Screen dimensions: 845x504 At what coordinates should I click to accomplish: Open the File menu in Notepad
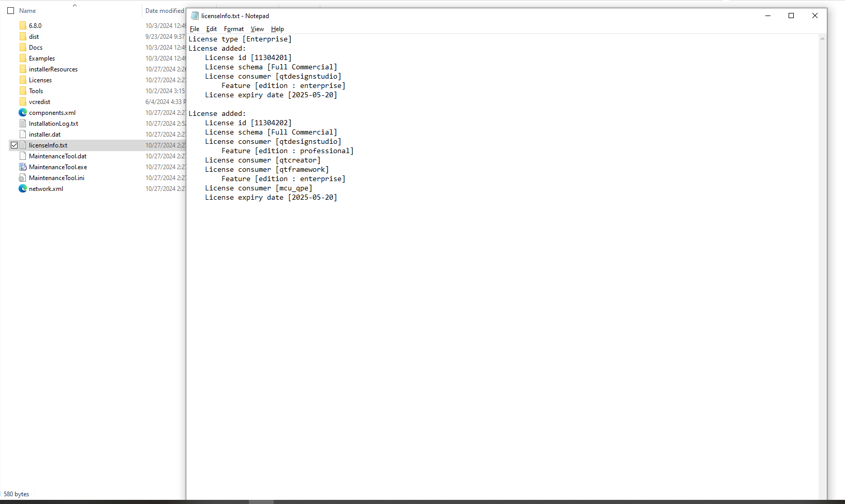click(195, 29)
